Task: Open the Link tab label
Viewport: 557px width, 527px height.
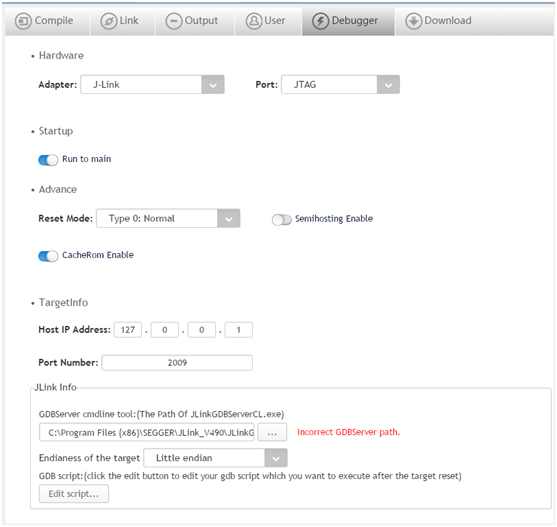Action: pos(129,21)
